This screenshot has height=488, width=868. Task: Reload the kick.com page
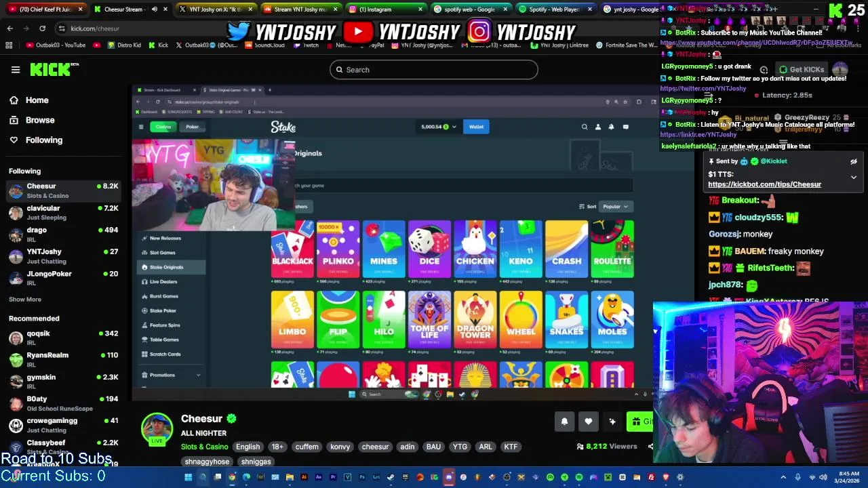tap(42, 28)
